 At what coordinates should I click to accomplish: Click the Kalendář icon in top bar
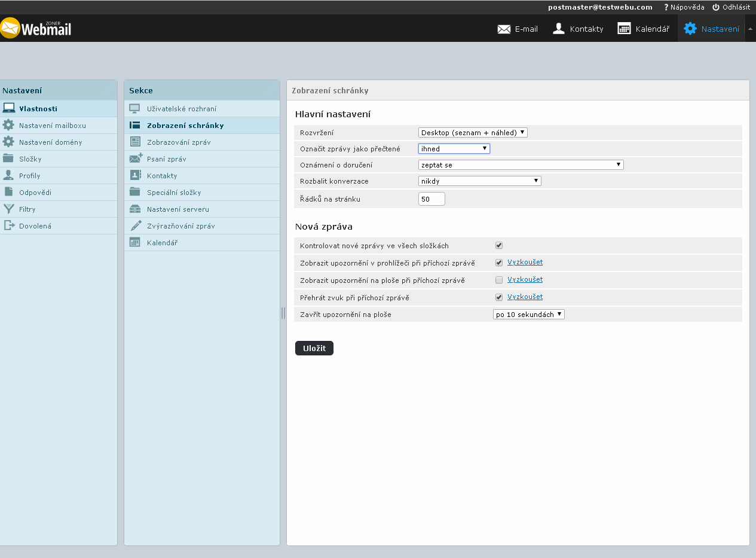624,29
